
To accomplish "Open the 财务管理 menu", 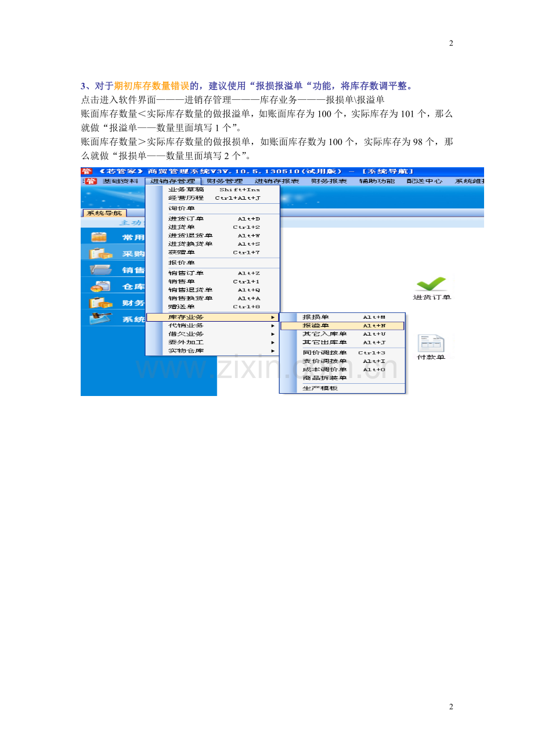I will [x=225, y=181].
